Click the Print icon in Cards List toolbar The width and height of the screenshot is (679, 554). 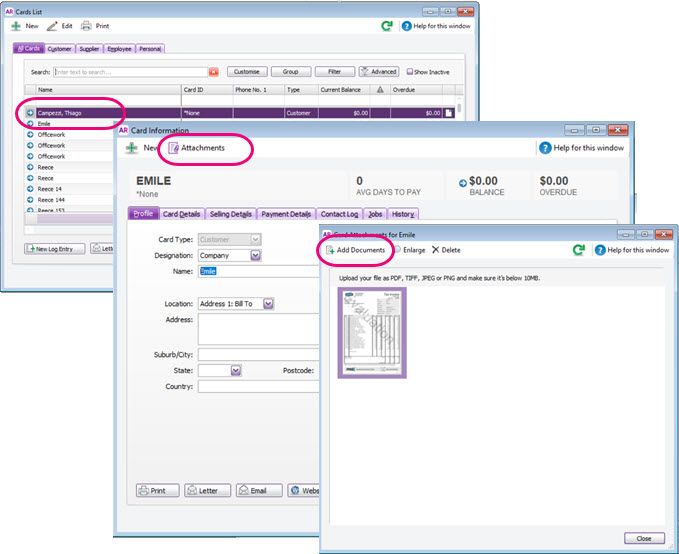[87, 25]
